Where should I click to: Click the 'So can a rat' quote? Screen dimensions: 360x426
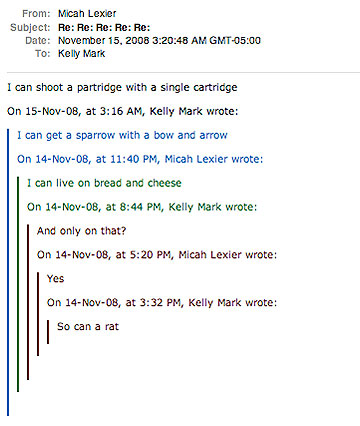click(x=88, y=326)
